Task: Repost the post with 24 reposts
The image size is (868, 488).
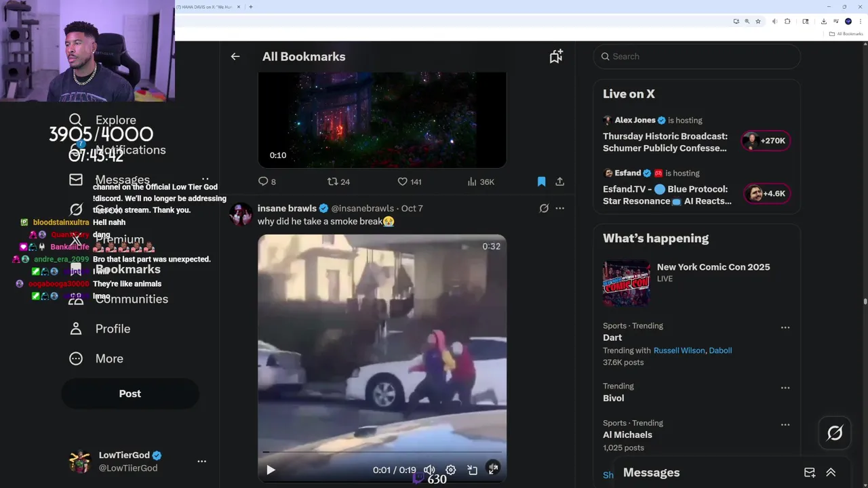Action: click(x=338, y=182)
